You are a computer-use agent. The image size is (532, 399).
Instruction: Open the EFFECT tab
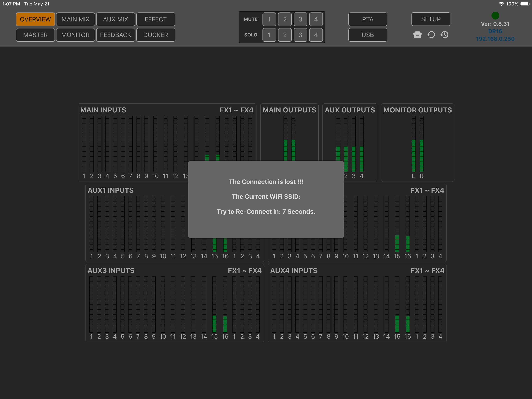pyautogui.click(x=156, y=19)
